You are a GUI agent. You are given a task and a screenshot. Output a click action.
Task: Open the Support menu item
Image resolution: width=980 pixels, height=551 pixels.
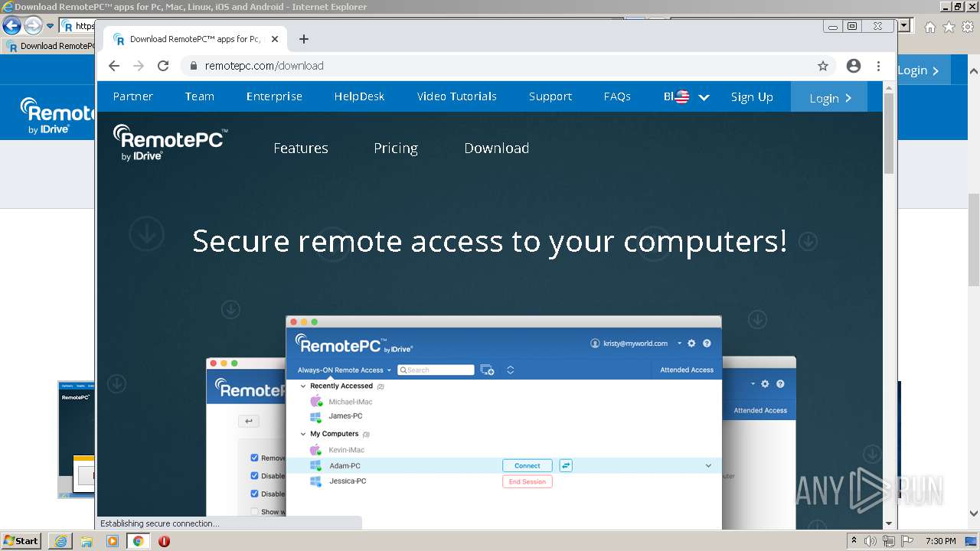point(550,96)
